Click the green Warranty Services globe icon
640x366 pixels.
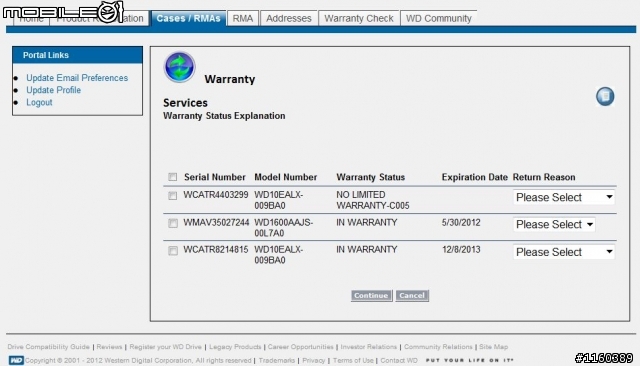(180, 67)
